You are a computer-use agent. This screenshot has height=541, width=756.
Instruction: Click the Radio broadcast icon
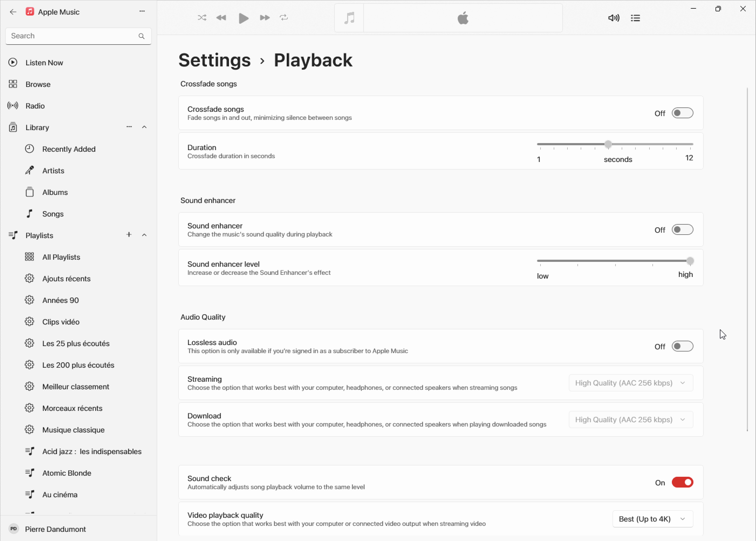point(13,106)
